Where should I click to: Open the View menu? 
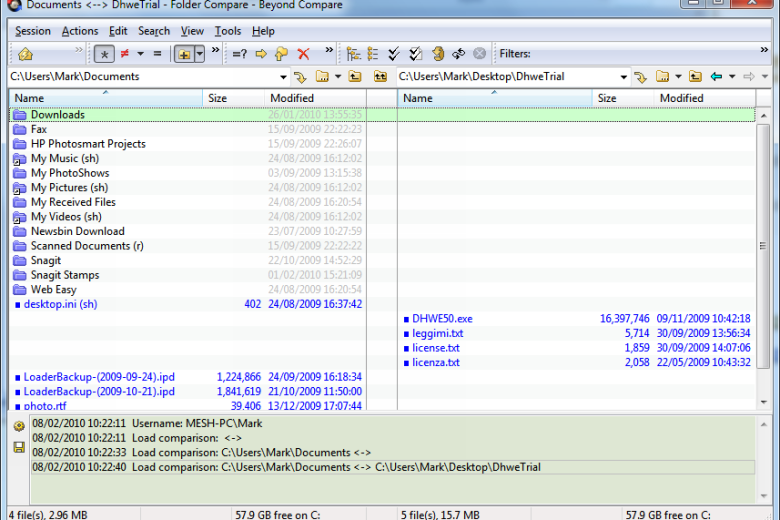click(192, 31)
